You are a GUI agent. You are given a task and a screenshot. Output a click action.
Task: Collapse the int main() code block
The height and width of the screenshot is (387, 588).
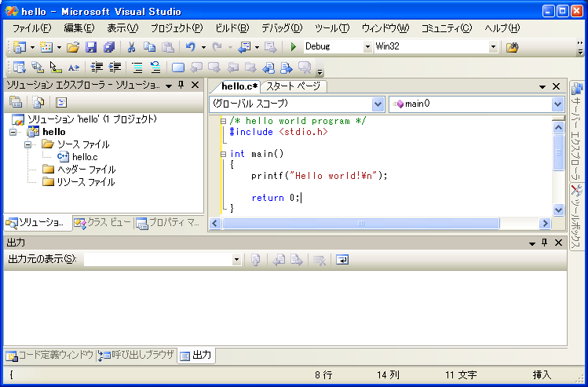[224, 154]
